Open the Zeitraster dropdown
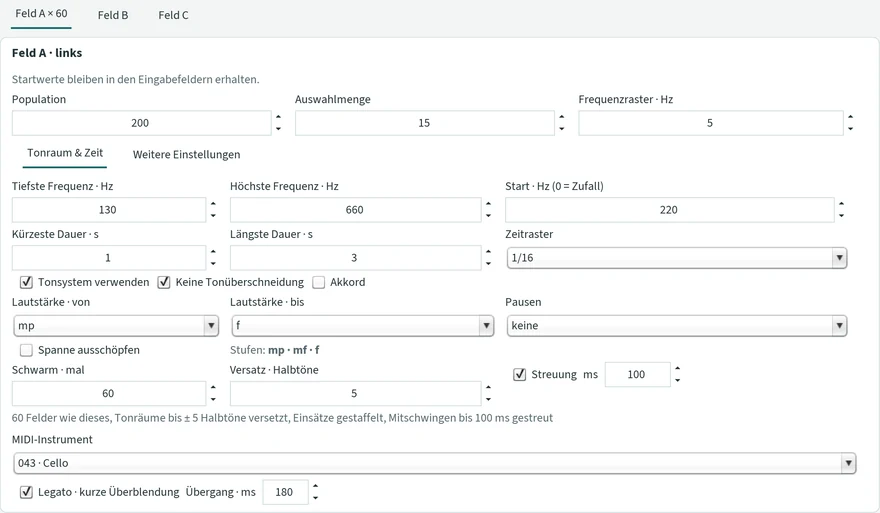 tap(676, 258)
